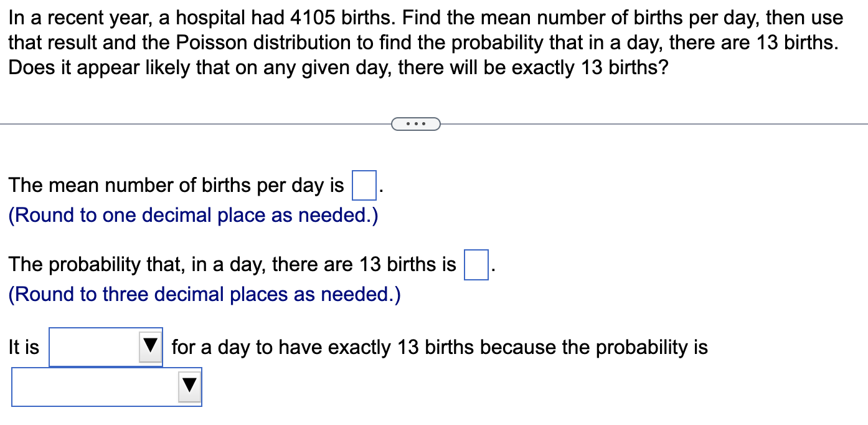Click the sentence starting with 'It is'
The width and height of the screenshot is (868, 425).
[23, 347]
